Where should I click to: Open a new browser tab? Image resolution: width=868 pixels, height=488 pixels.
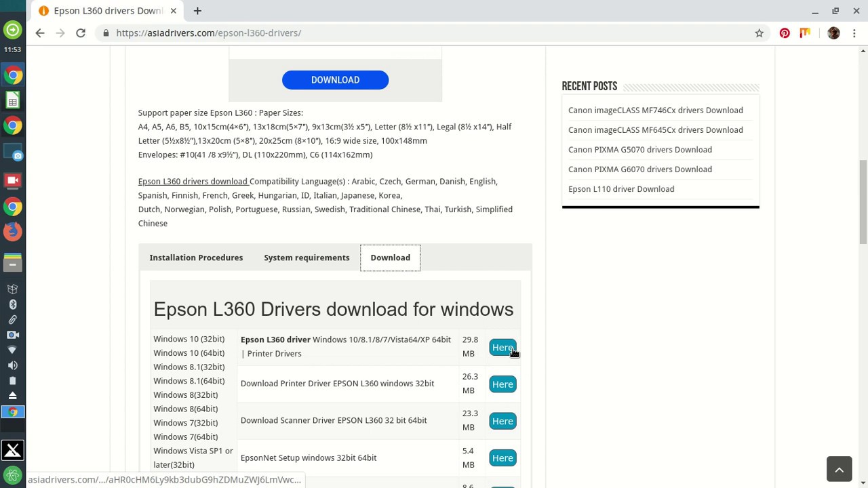tap(197, 11)
